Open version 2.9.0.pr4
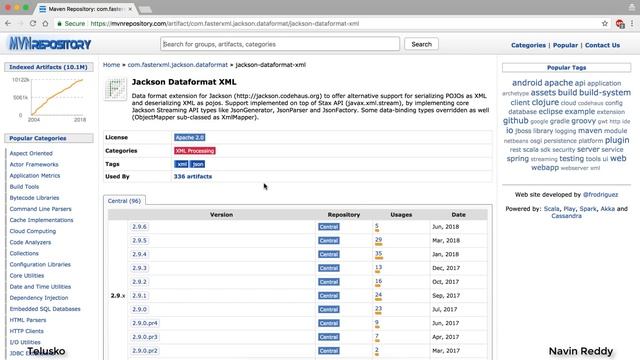 144,323
